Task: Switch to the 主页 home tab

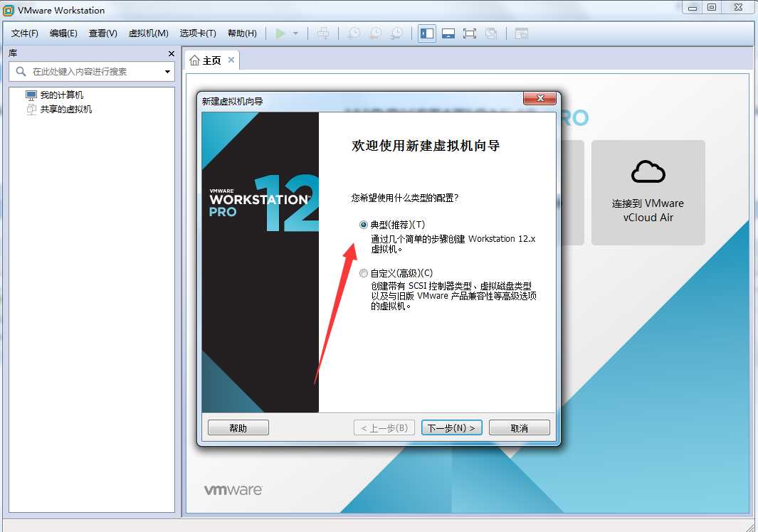Action: (211, 60)
